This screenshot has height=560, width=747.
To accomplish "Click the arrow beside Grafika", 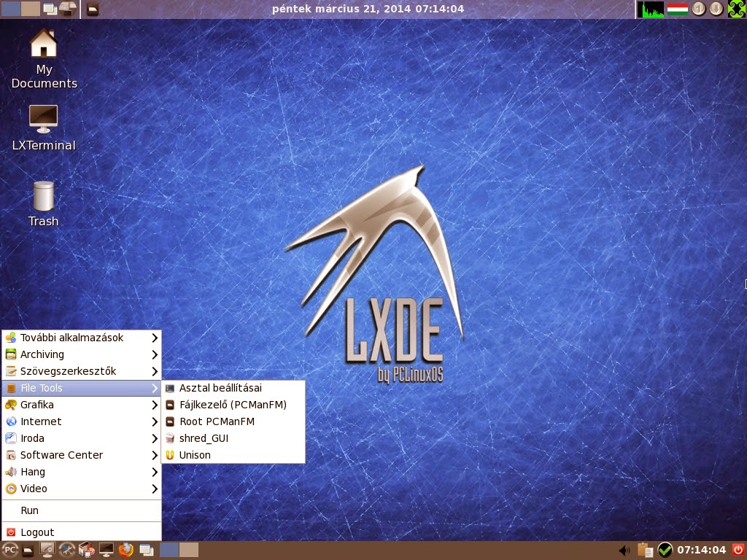I will coord(155,405).
